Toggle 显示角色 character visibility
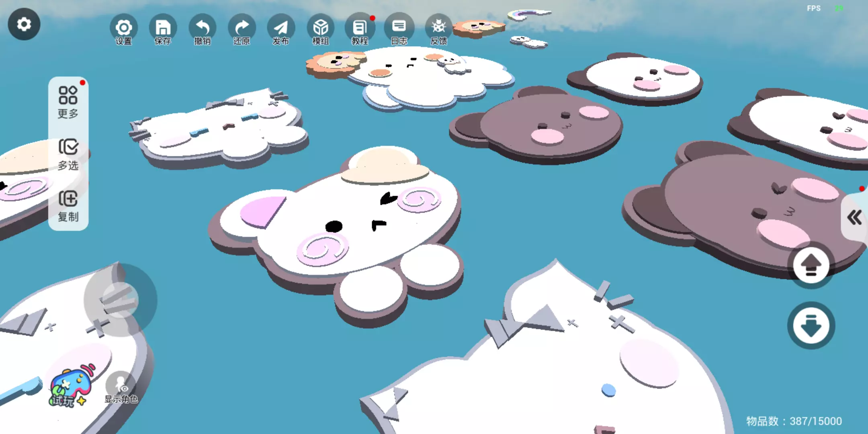This screenshot has width=868, height=434. [x=121, y=388]
